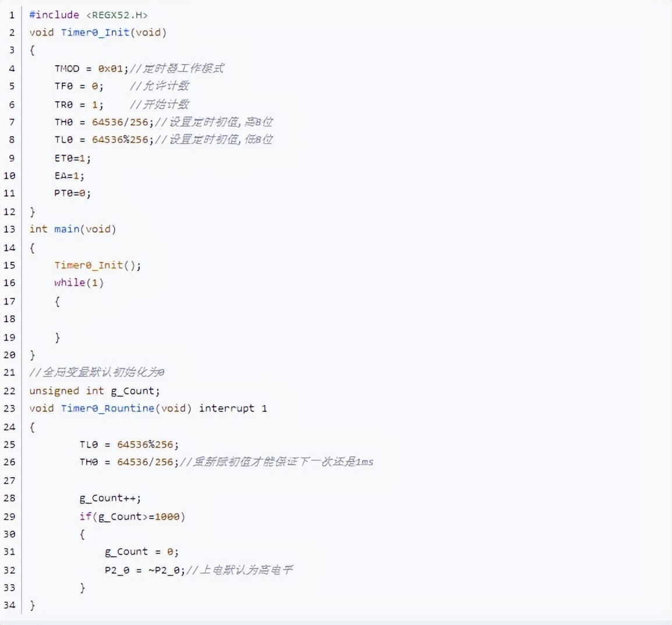Click the 'TR0 = 1;' statement

(x=79, y=105)
